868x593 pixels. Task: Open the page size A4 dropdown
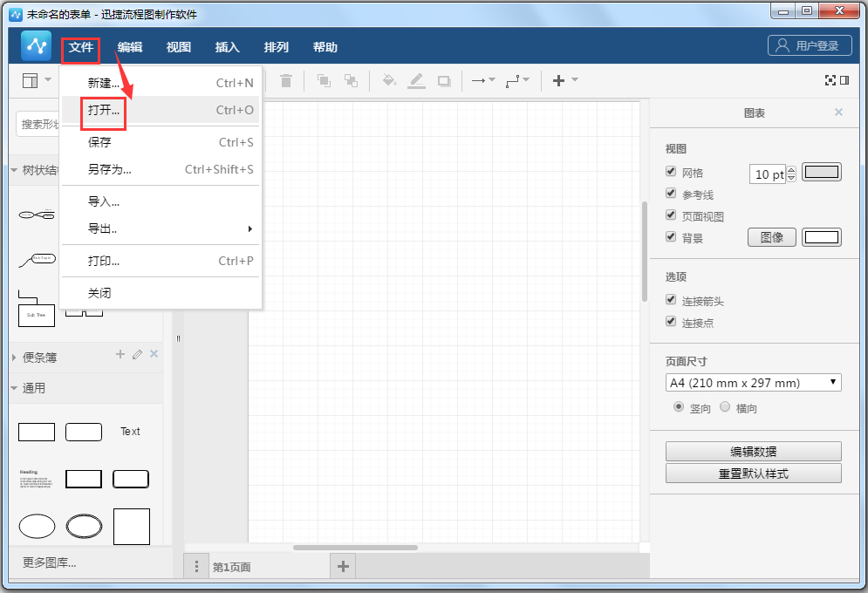pyautogui.click(x=753, y=382)
